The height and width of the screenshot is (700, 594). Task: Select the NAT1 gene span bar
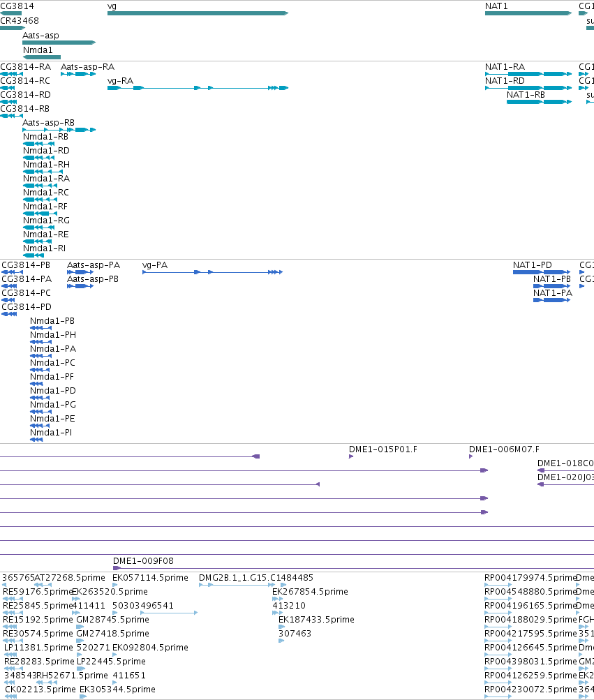coord(528,13)
